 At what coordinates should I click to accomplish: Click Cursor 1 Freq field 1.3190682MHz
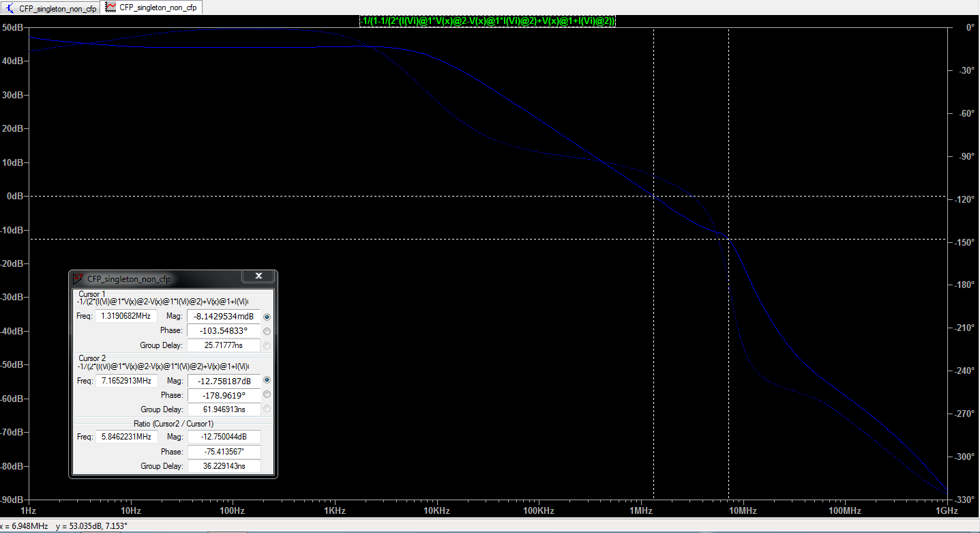click(x=127, y=316)
